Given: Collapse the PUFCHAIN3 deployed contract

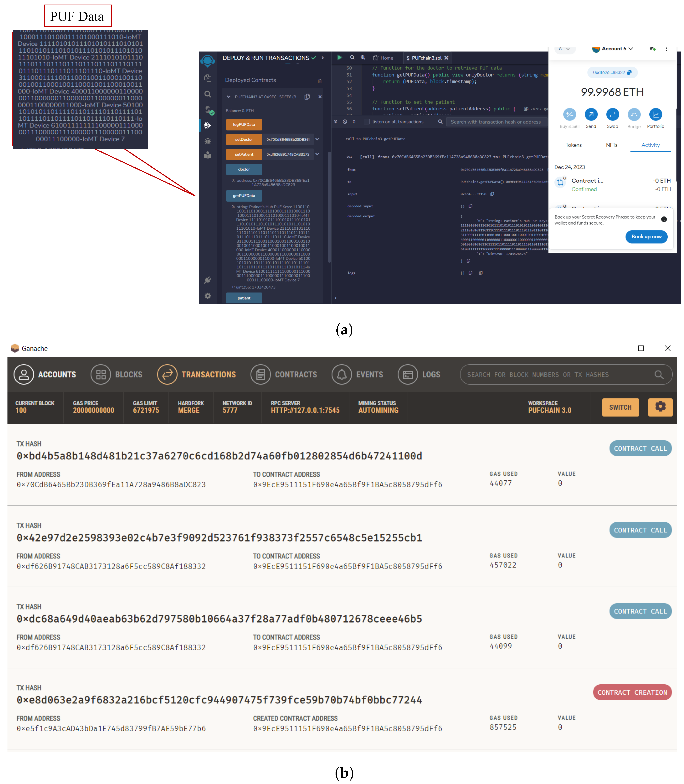Looking at the screenshot, I should coord(229,97).
